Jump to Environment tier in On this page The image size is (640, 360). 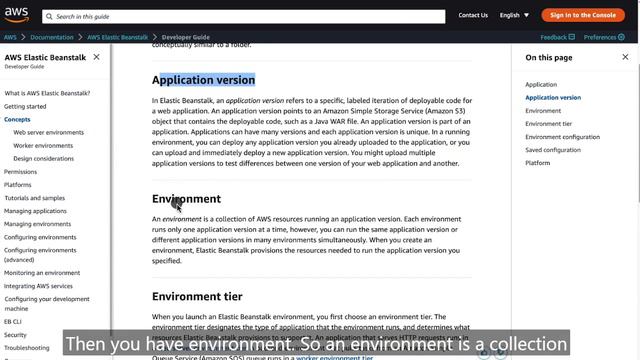[x=549, y=124]
